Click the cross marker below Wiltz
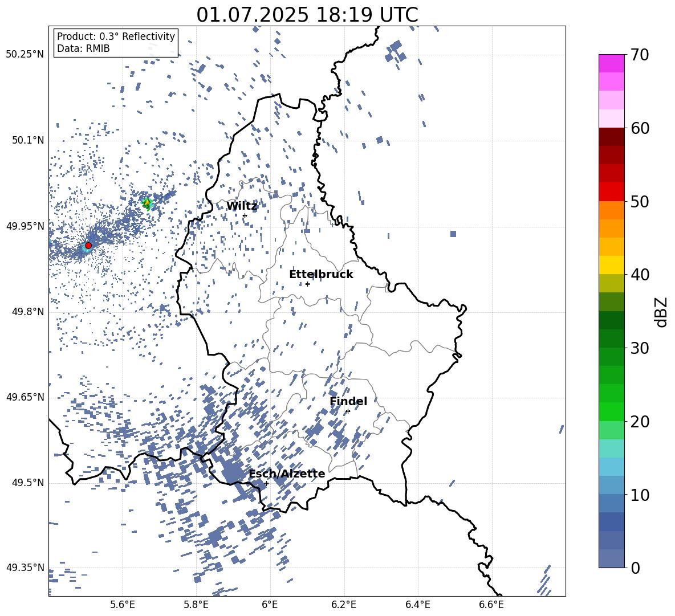The image size is (675, 616). 245,215
